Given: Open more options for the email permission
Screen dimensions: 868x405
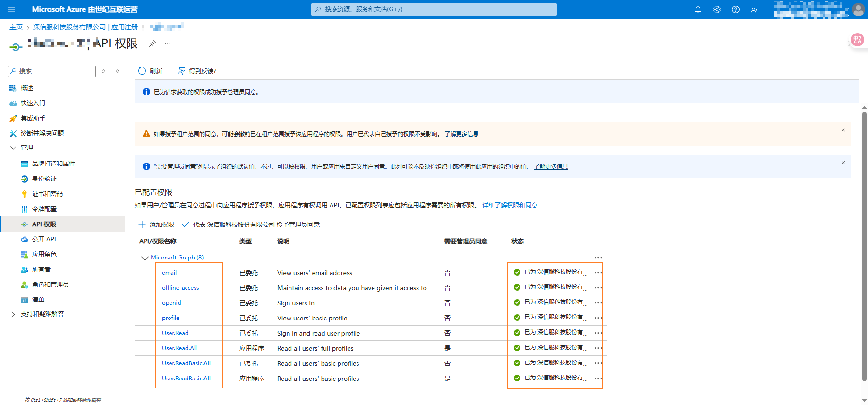Looking at the screenshot, I should 598,273.
